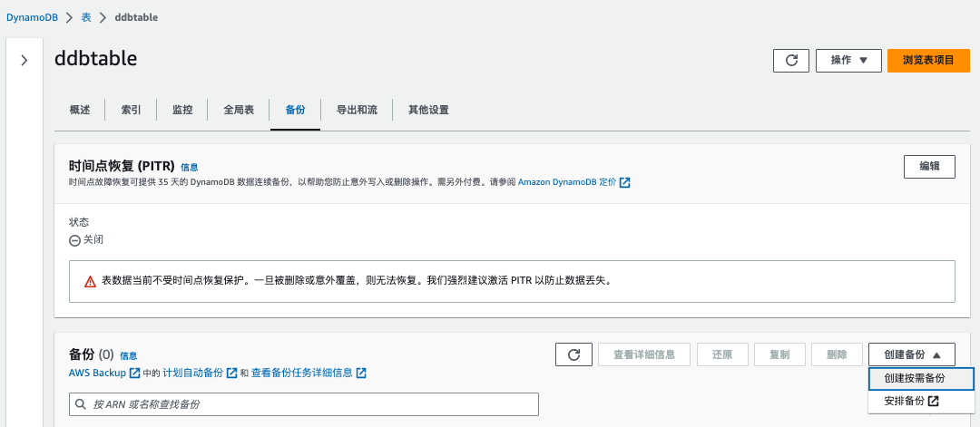980x427 pixels.
Task: Open 信息 link next to PITR heading
Action: pyautogui.click(x=190, y=168)
